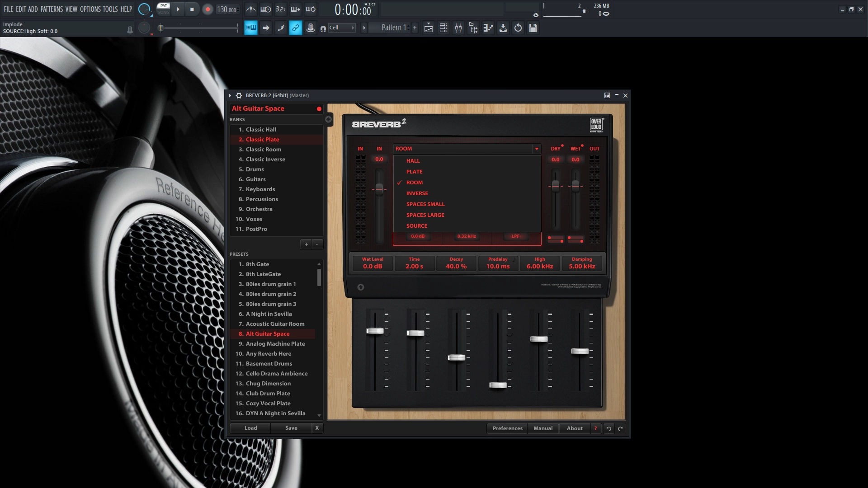Toggle the BREVERB detached window icon
868x488 pixels.
(x=607, y=95)
